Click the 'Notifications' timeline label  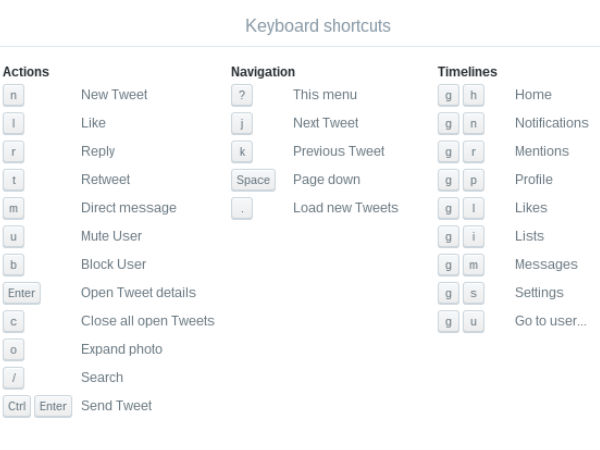click(551, 123)
